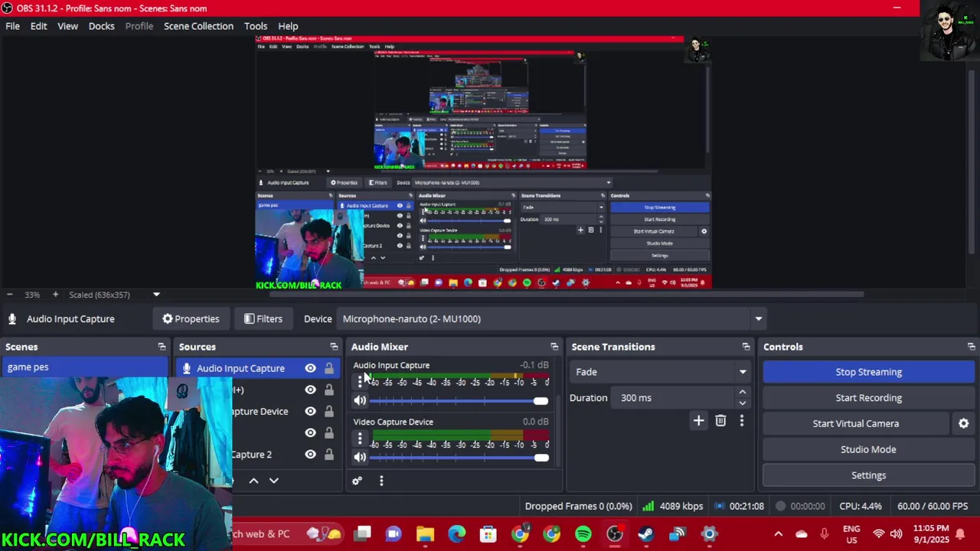Open Advanced Audio Properties gear in mixer

click(357, 481)
